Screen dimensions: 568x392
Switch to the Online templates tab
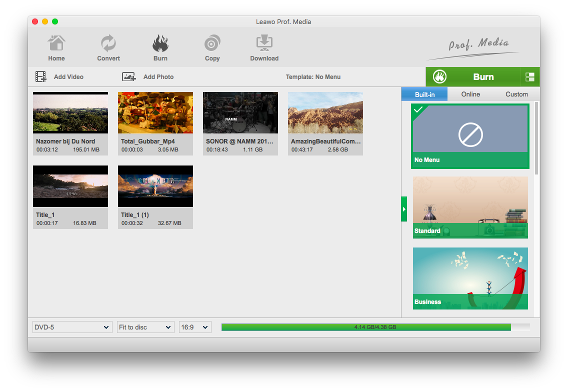click(x=470, y=94)
